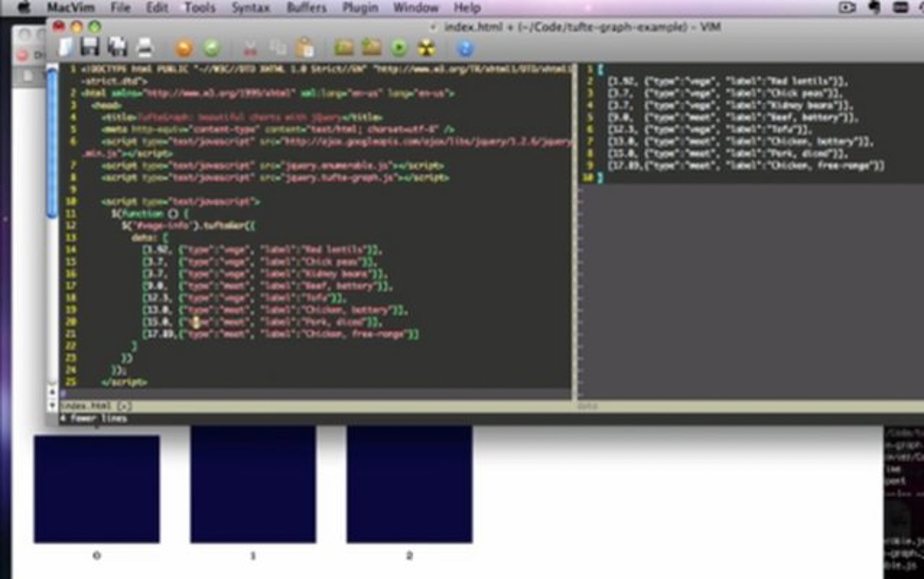Image resolution: width=924 pixels, height=579 pixels.
Task: Redo with the green arrow toolbar icon
Action: (x=211, y=49)
